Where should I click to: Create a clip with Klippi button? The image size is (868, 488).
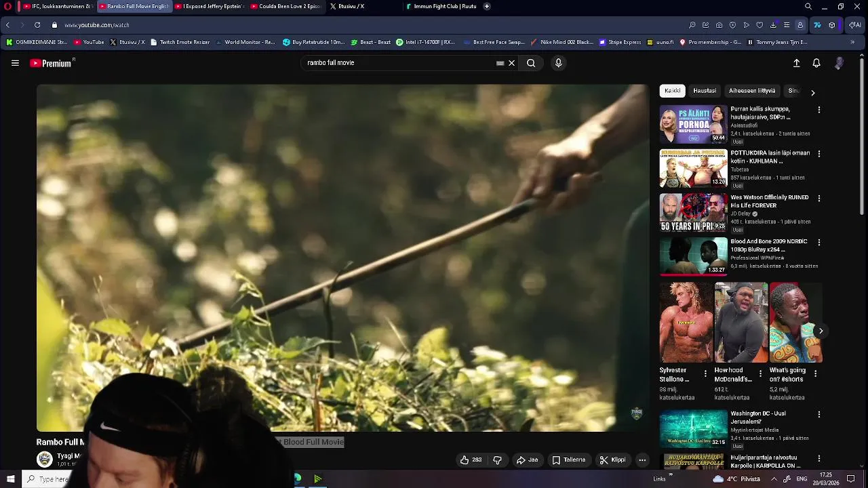[612, 460]
